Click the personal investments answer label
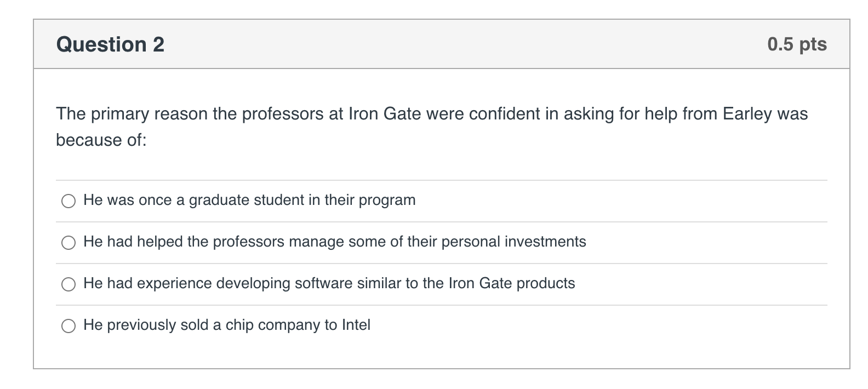The width and height of the screenshot is (868, 389). pos(334,242)
